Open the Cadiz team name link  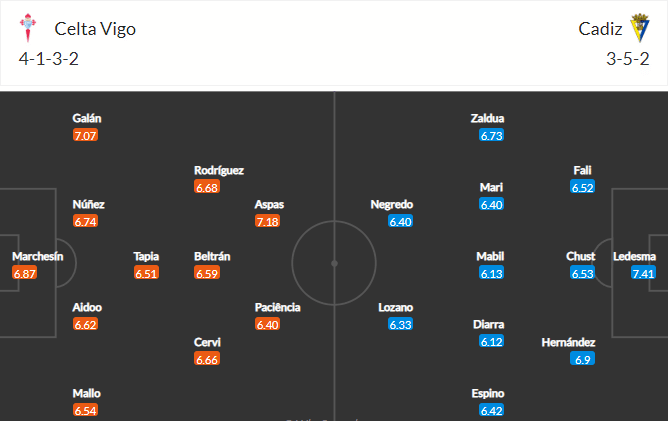pyautogui.click(x=600, y=29)
